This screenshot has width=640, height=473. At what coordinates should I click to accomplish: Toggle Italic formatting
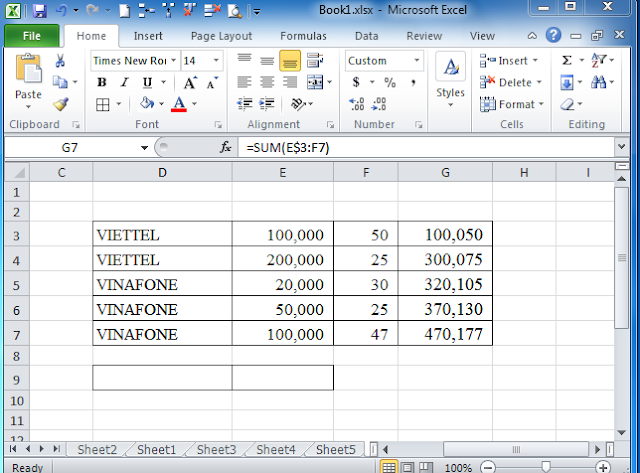point(124,82)
